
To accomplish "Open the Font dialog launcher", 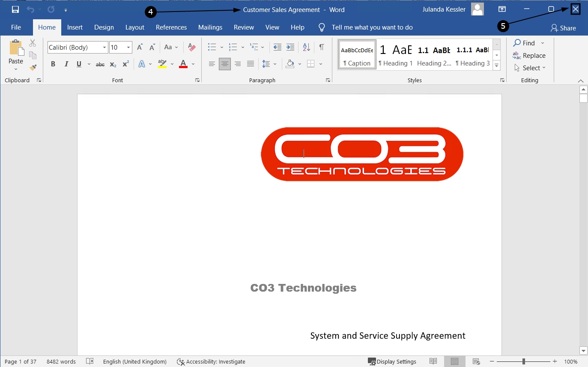I will tap(197, 81).
